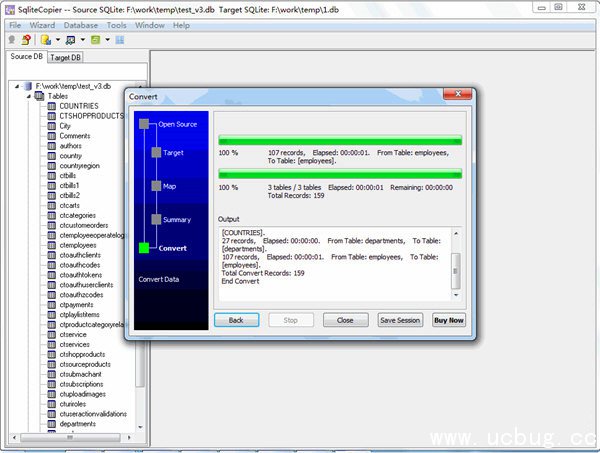Click the first toolbar icon below File

12,40
